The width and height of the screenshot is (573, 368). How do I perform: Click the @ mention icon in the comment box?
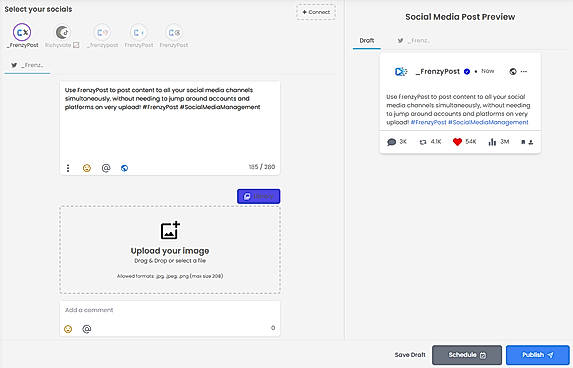click(x=87, y=329)
